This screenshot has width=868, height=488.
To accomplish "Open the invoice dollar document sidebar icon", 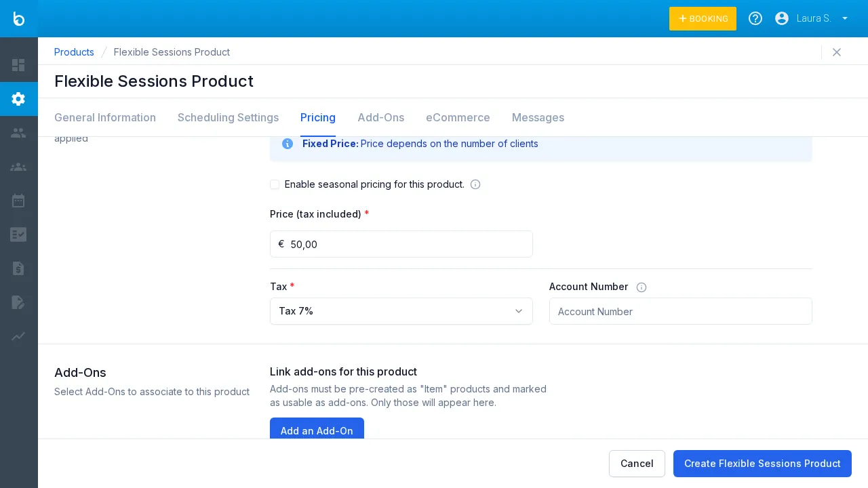I will coord(18,268).
